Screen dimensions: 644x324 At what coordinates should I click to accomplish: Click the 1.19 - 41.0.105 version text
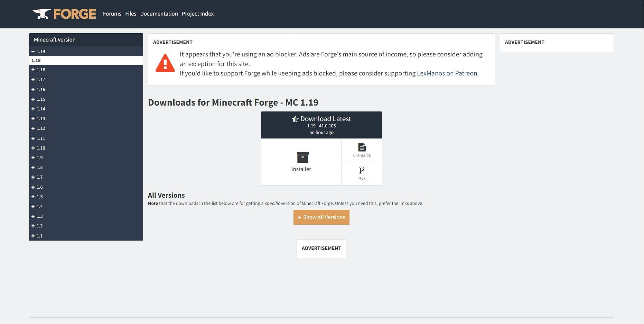tap(321, 126)
